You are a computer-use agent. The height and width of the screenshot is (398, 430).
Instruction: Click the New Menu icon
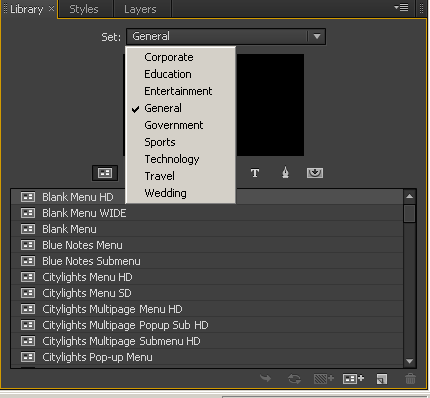353,379
